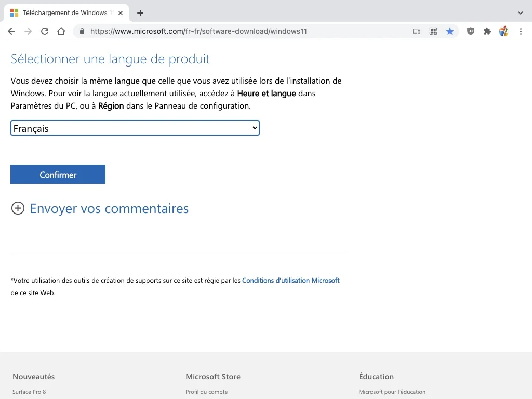Screen dimensions: 532x399
Task: Open Profil du compte footer link
Action: click(207, 392)
